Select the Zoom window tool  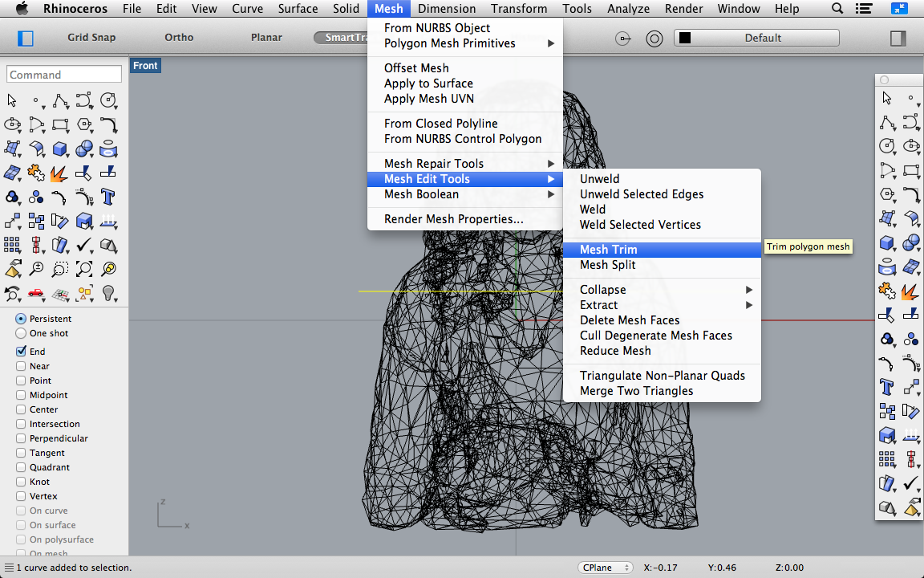point(60,269)
